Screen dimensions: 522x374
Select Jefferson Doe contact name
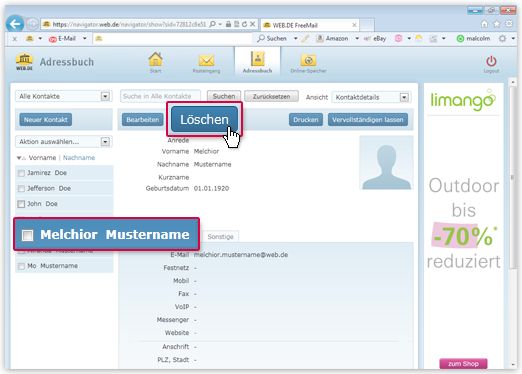tap(49, 189)
